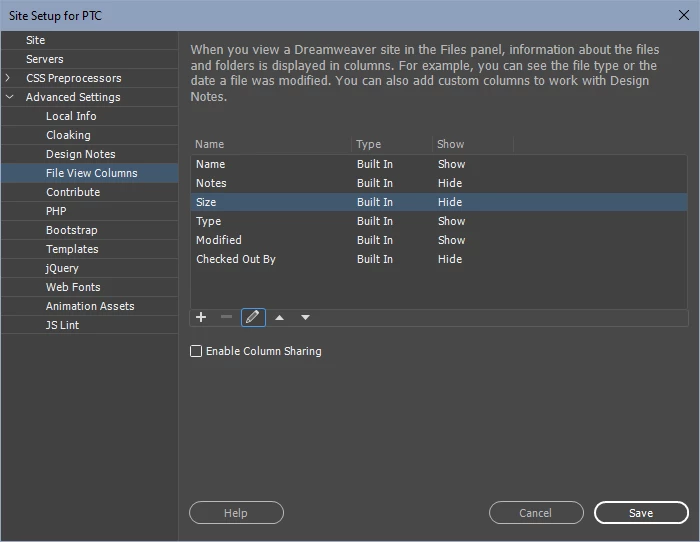
Task: Move column down with down arrow
Action: (305, 317)
